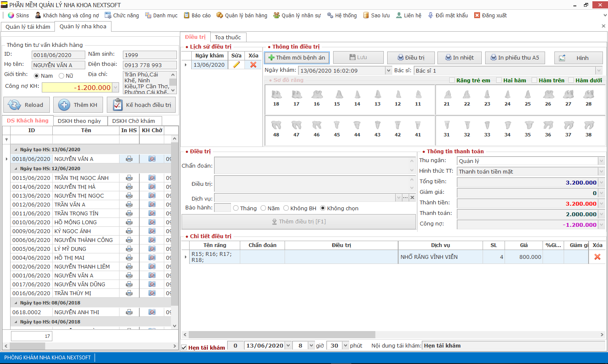Select the Nữ gender option
Image resolution: width=608 pixels, height=364 pixels.
coord(61,76)
